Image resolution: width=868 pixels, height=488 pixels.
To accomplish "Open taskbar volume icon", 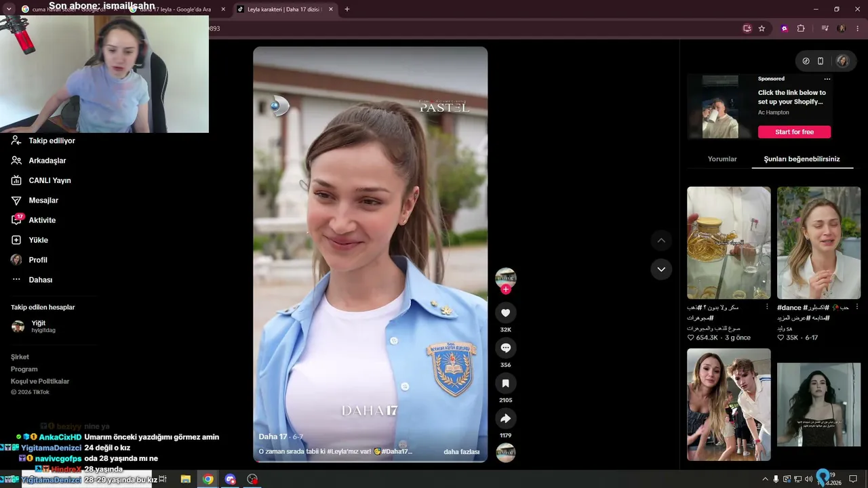I will pos(808,479).
